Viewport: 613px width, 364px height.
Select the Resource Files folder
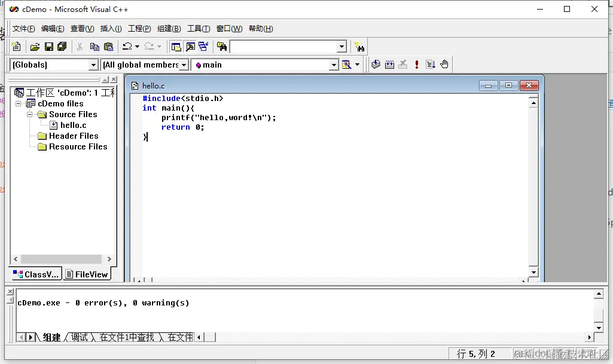click(78, 147)
